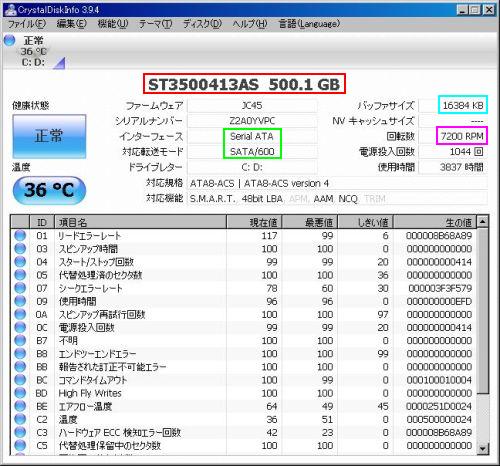Click the drive letter field C: D:
The width and height of the screenshot is (500, 466).
(x=252, y=167)
